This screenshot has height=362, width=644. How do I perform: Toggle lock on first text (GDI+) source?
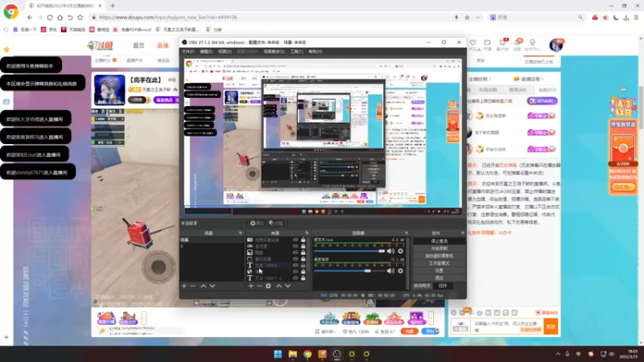[303, 265]
